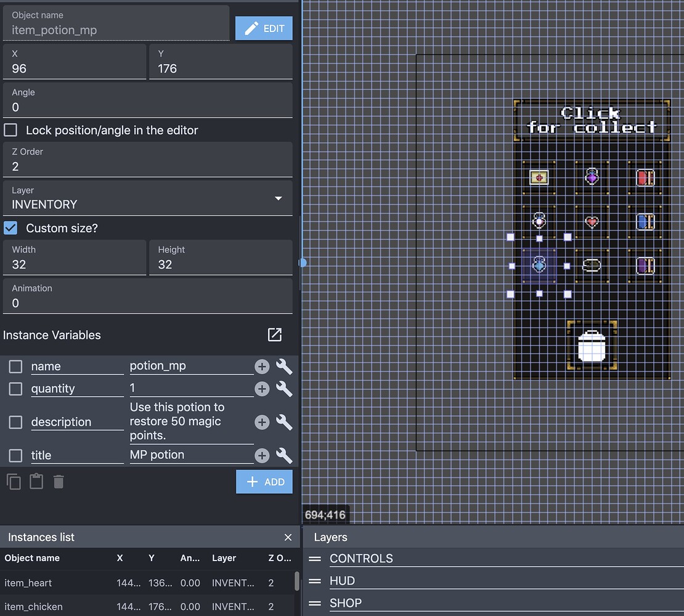Uncheck the Custom size? checkbox

10,228
